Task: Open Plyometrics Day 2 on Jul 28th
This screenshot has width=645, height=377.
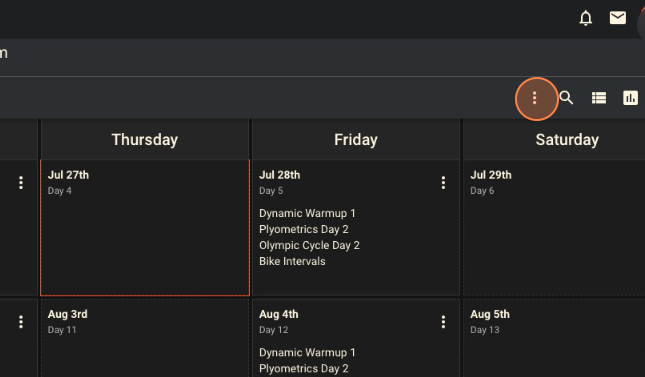Action: tap(304, 229)
